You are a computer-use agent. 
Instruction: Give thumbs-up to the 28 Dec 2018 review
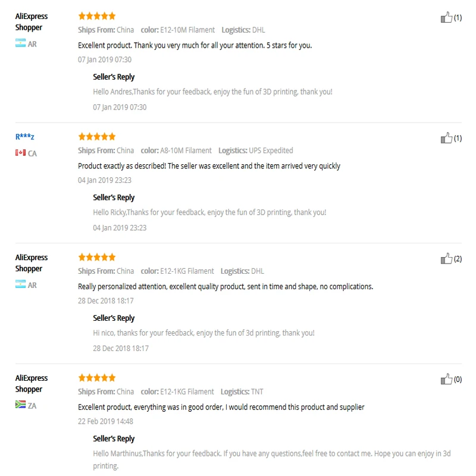tap(446, 258)
